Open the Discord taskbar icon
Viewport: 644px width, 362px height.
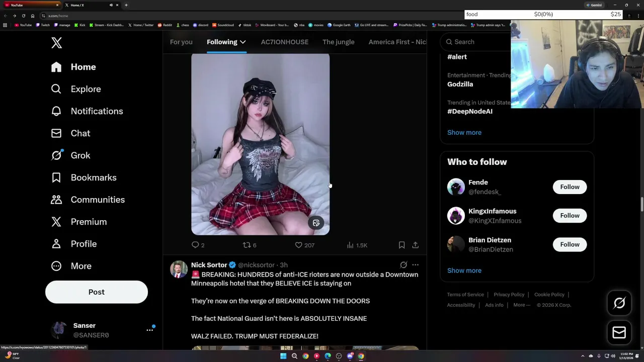[350, 356]
